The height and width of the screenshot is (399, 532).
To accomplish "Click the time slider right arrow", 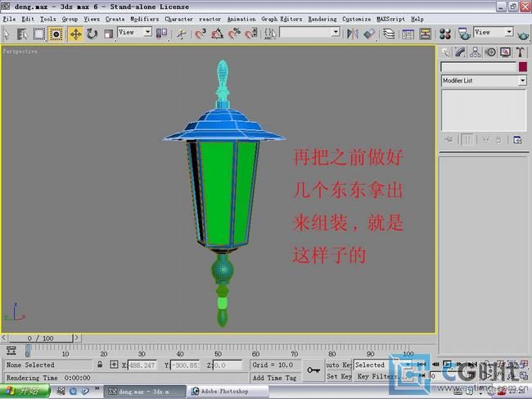I will tap(77, 338).
